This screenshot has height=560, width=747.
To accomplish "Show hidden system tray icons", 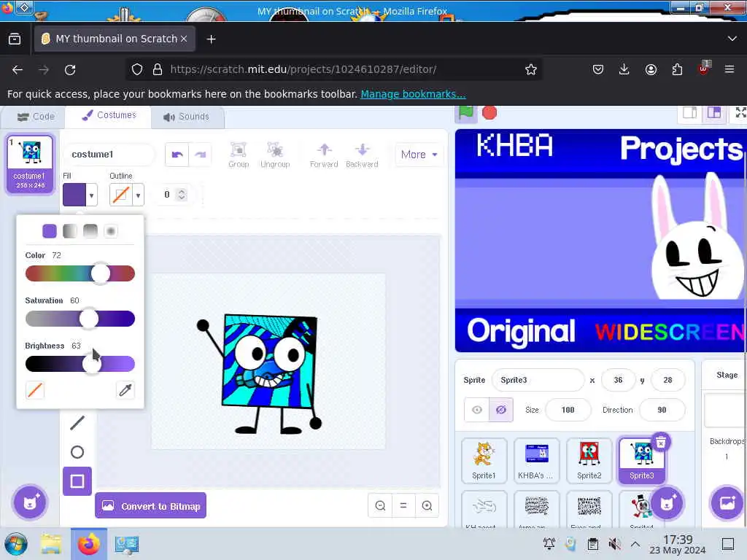I will 635,544.
